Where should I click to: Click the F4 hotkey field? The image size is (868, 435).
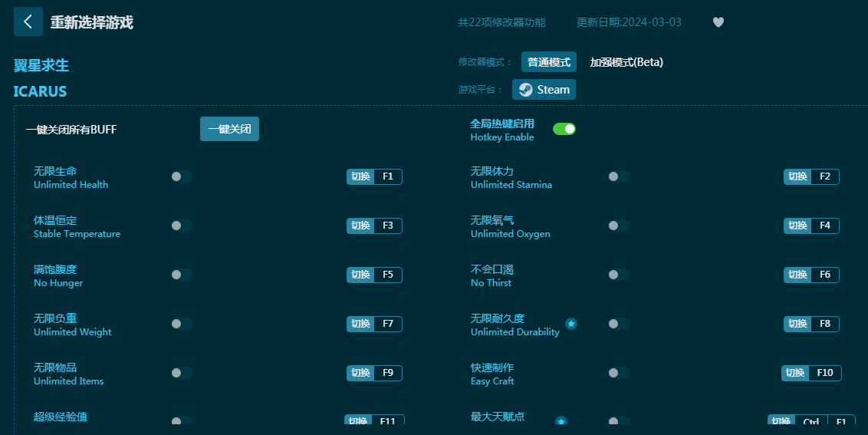[825, 226]
